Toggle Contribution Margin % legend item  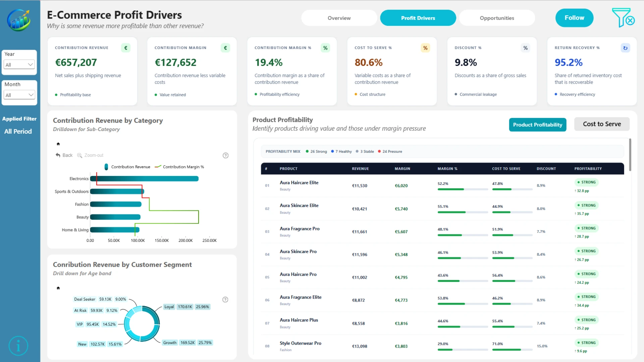pyautogui.click(x=179, y=167)
